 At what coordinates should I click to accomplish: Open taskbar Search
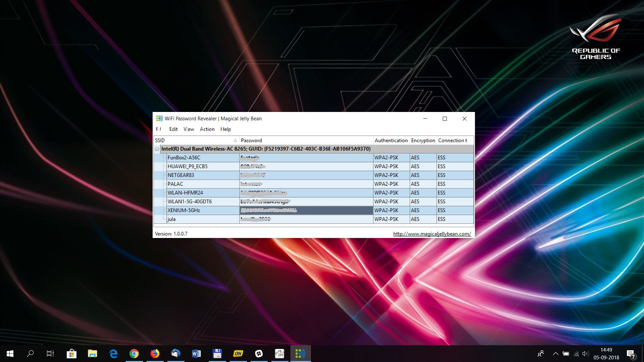[30, 354]
